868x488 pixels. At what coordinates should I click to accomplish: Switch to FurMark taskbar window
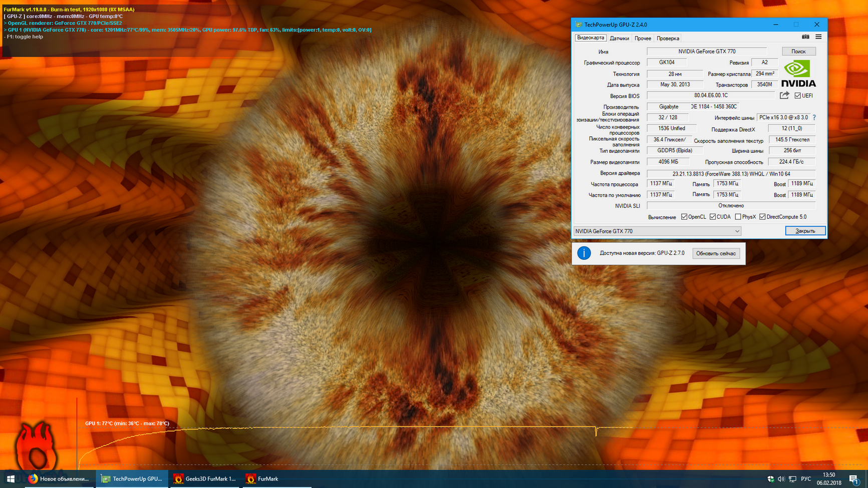(x=277, y=479)
